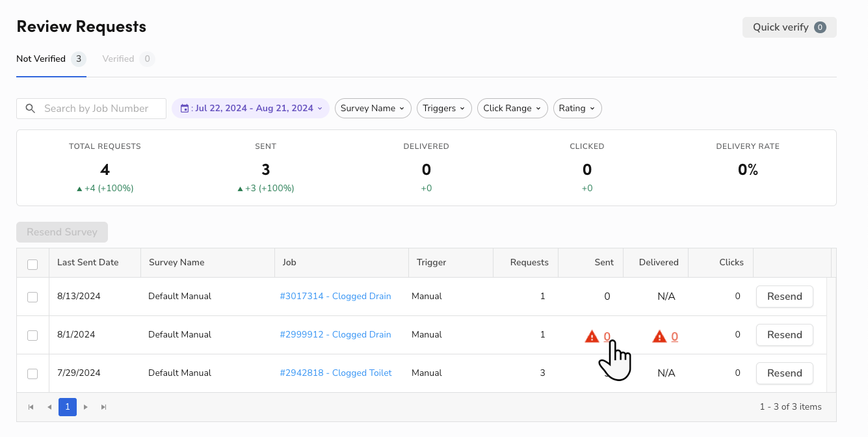This screenshot has height=437, width=868.
Task: Click the 8/13/2024 date cell
Action: (x=79, y=297)
